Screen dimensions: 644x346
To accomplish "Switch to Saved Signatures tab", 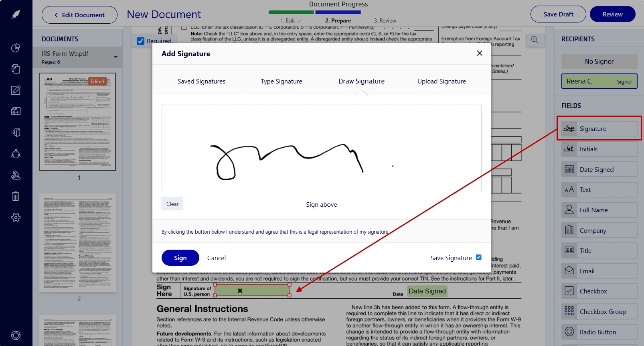I will 201,81.
